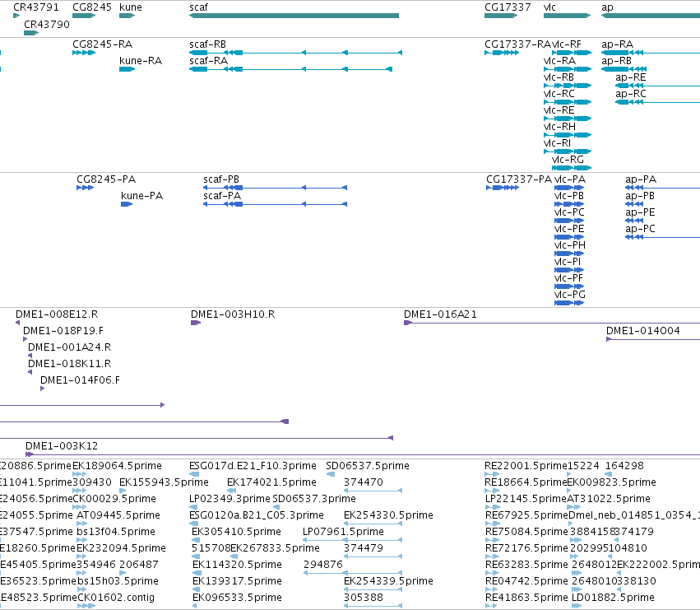Select the CK01602.contig EST label
700x610 pixels.
[116, 598]
